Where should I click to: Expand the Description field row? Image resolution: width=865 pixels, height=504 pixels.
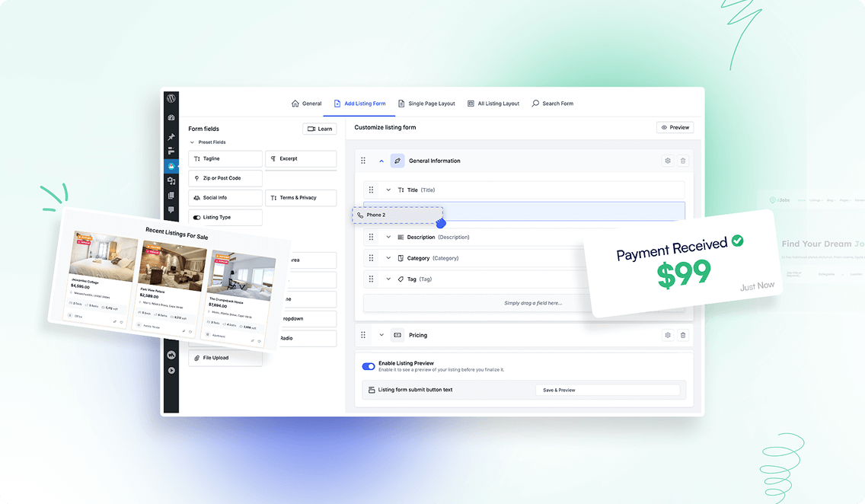388,237
